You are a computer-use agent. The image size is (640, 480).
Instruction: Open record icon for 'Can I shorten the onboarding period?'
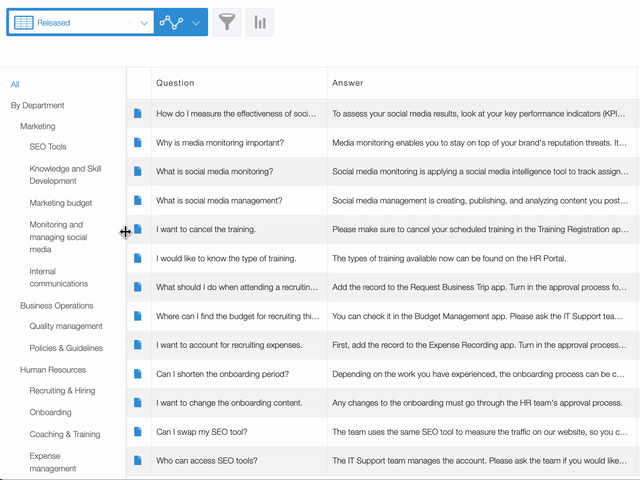click(138, 374)
